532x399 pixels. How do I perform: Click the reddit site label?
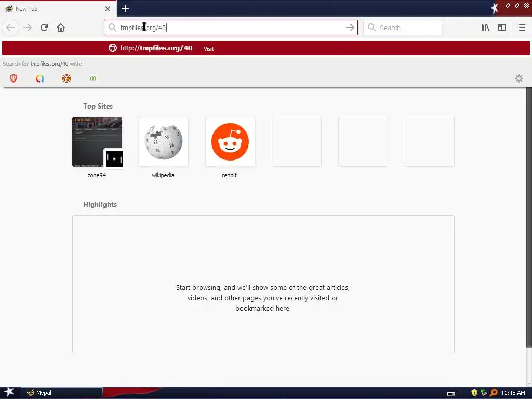229,175
